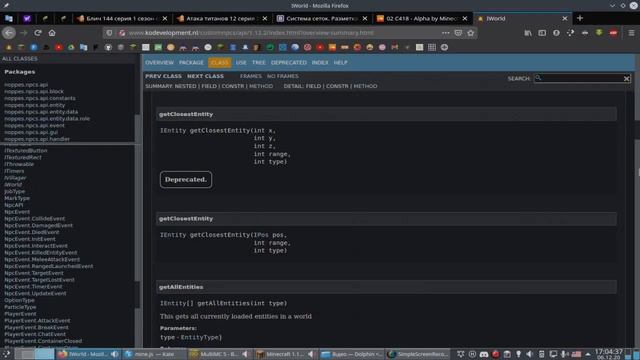Image resolution: width=640 pixels, height=360 pixels.
Task: Open NpcEvent.TimerEvent class
Action: (33, 287)
